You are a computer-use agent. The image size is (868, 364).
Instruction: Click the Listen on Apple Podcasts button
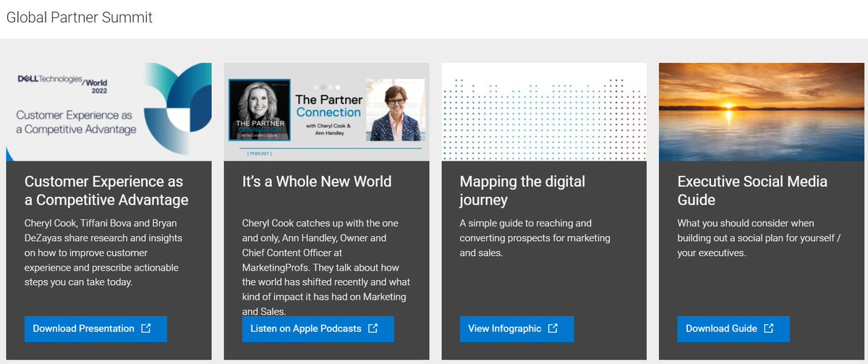[318, 329]
